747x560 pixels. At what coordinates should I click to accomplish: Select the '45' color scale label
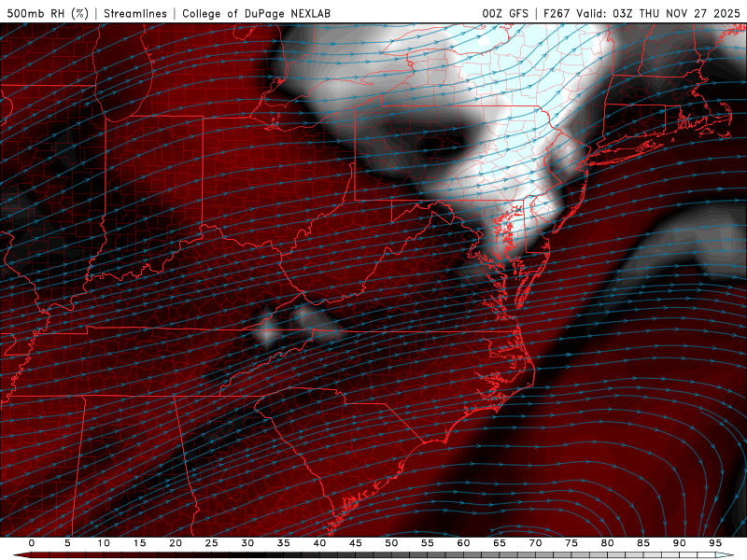click(356, 543)
